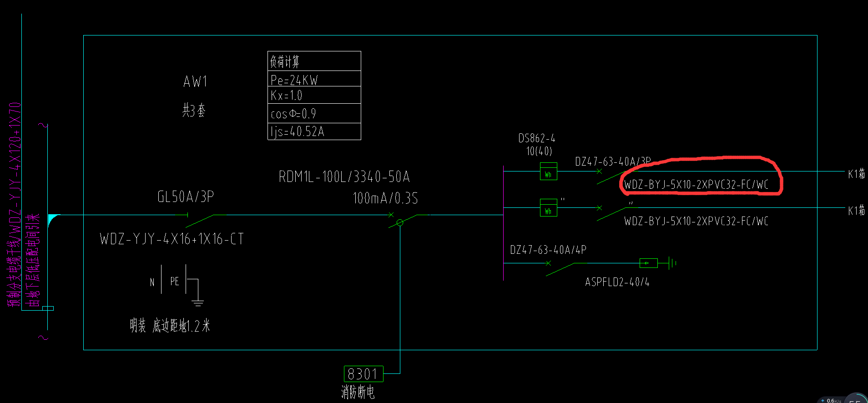Viewport: 868px width, 403px height.
Task: Select the cable branch connector at the riser
Action: (53, 220)
